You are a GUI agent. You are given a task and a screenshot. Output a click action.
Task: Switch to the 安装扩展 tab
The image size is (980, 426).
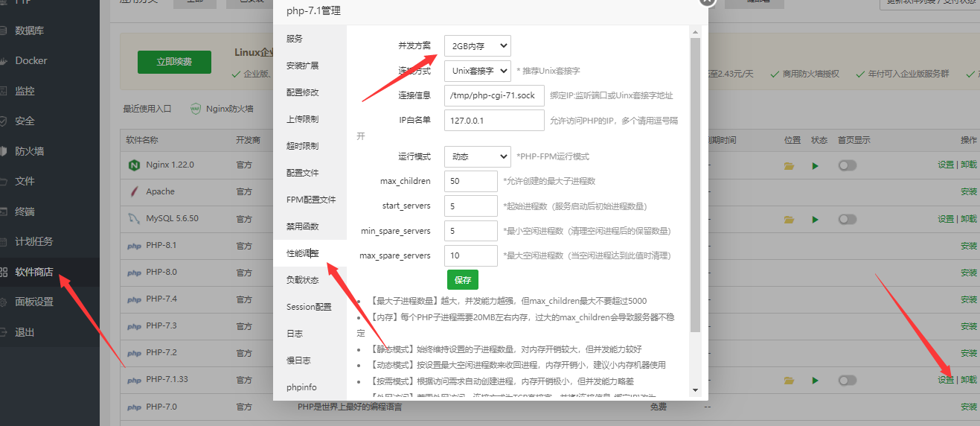click(310, 66)
